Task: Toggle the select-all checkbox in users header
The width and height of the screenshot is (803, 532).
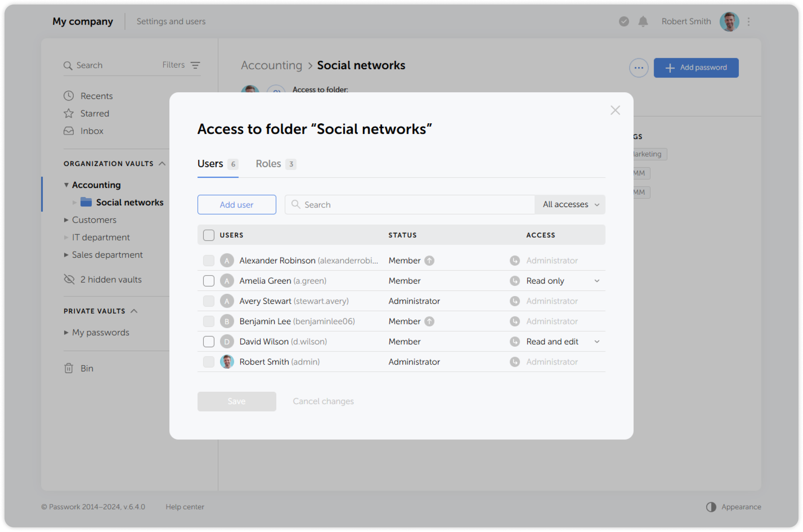Action: 208,235
